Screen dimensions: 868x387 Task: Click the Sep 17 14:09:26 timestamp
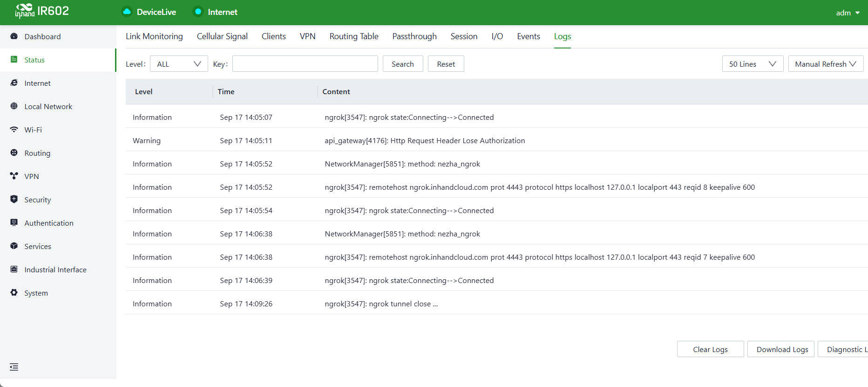click(x=246, y=304)
